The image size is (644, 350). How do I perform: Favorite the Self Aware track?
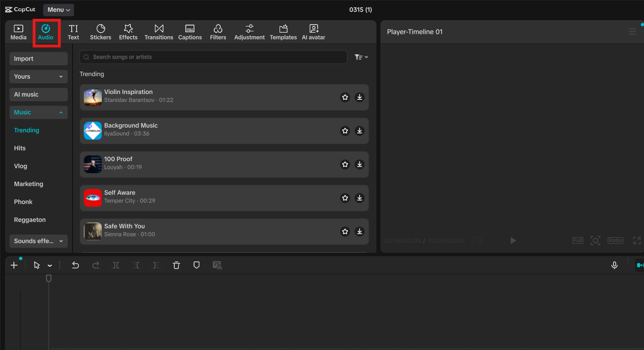345,198
